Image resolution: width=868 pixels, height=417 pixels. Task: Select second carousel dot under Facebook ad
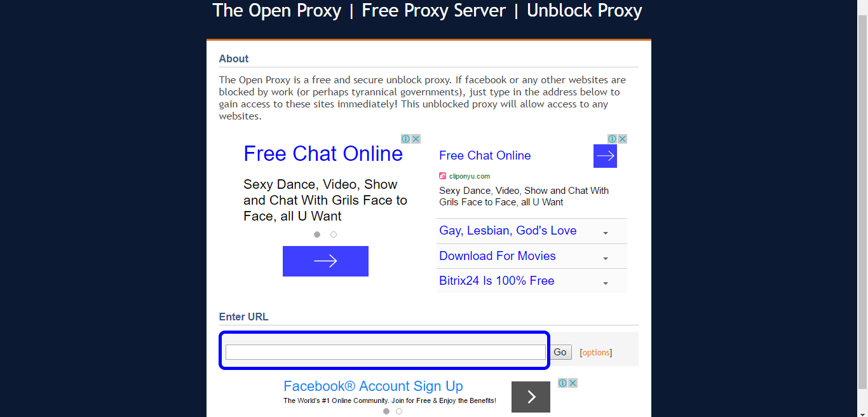(x=399, y=411)
